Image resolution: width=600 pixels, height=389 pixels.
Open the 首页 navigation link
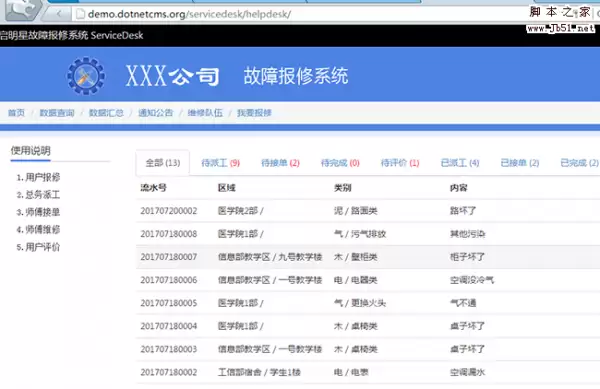pyautogui.click(x=16, y=113)
